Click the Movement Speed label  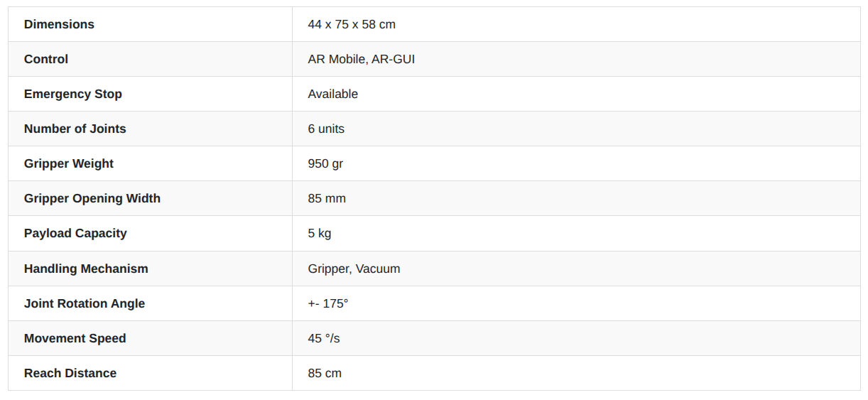pyautogui.click(x=75, y=338)
